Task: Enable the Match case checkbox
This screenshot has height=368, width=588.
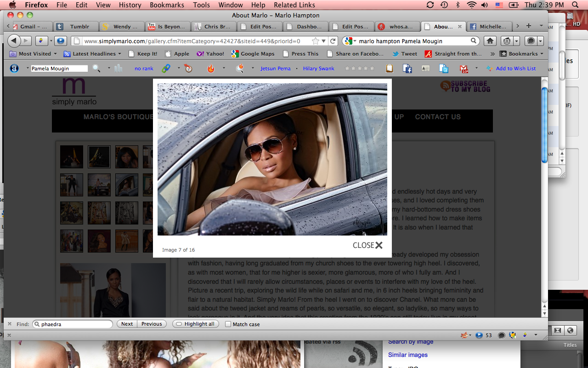Action: 228,324
